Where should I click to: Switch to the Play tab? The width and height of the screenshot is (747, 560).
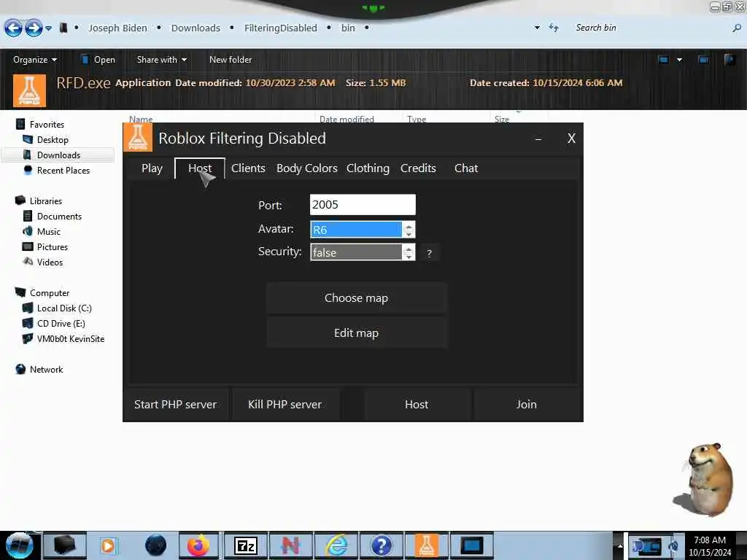tap(152, 168)
